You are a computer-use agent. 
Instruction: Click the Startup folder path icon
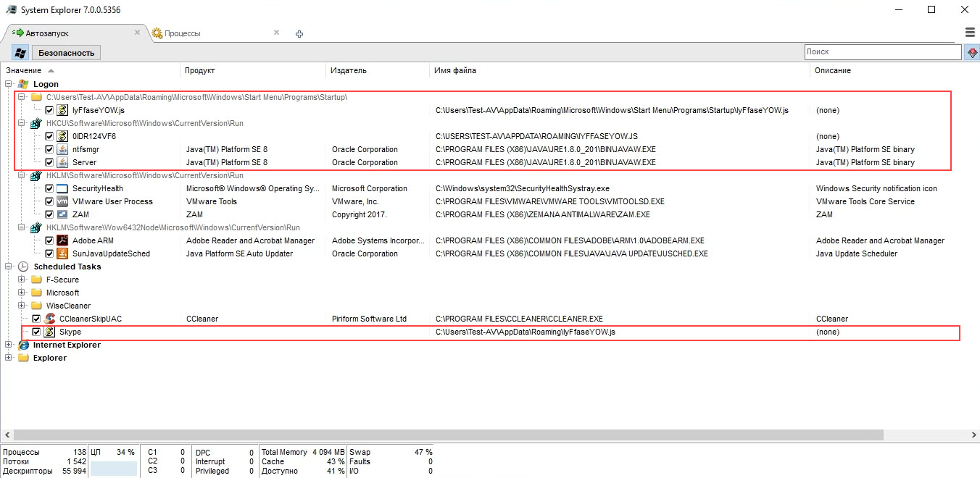pos(36,97)
